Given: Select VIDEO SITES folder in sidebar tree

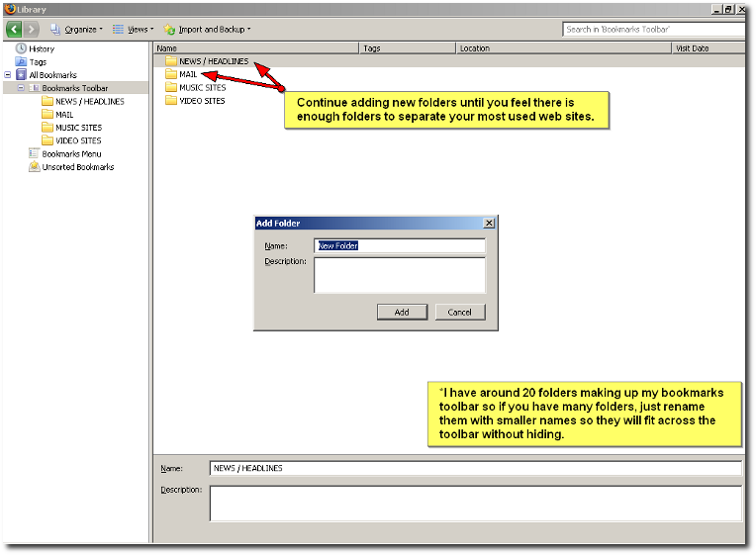Looking at the screenshot, I should [78, 140].
